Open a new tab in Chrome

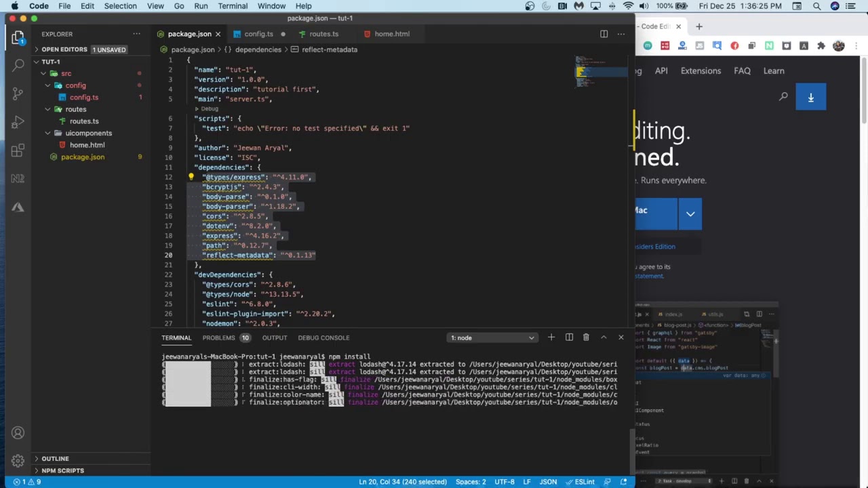click(699, 26)
